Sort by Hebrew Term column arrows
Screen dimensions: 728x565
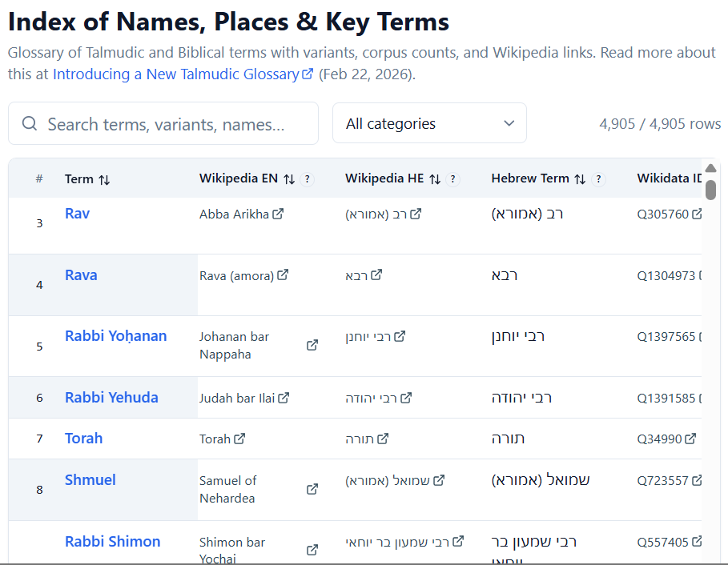coord(581,179)
